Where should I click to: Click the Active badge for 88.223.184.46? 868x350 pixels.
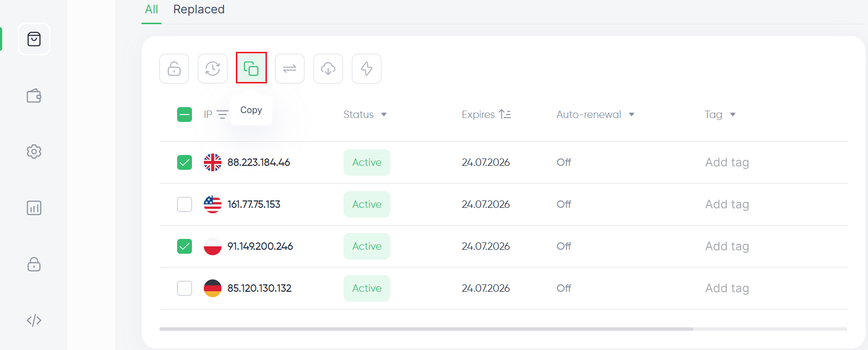tap(367, 162)
